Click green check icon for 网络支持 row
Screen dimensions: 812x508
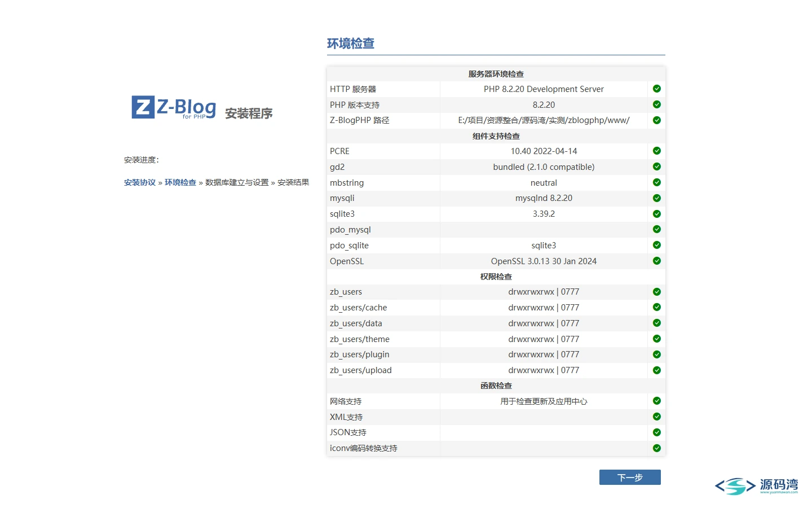pos(657,401)
